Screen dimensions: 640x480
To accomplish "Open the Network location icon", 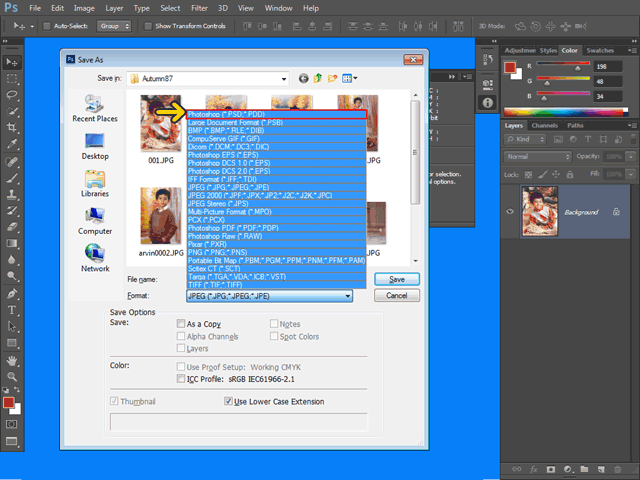I will click(95, 259).
